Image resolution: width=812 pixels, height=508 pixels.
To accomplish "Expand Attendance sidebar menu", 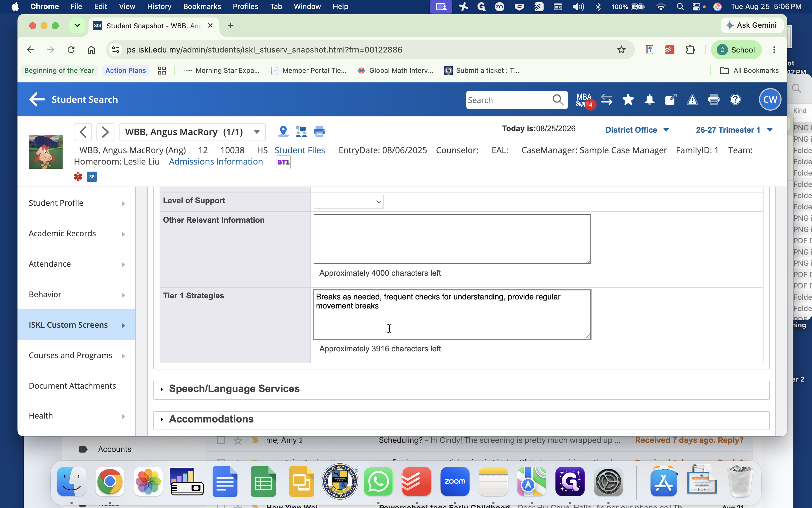I will 76,264.
